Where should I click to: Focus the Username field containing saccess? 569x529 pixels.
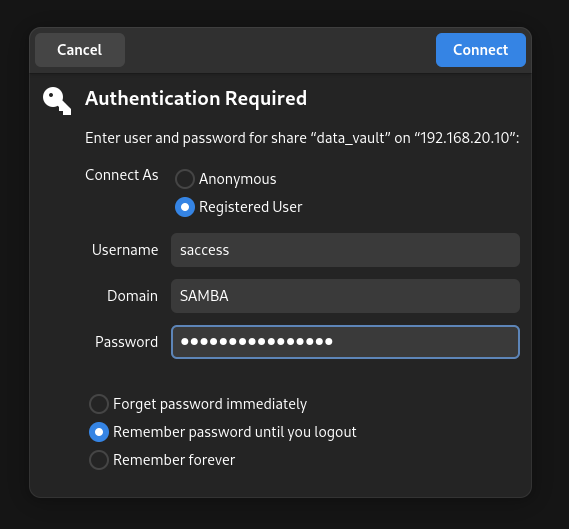pyautogui.click(x=345, y=250)
